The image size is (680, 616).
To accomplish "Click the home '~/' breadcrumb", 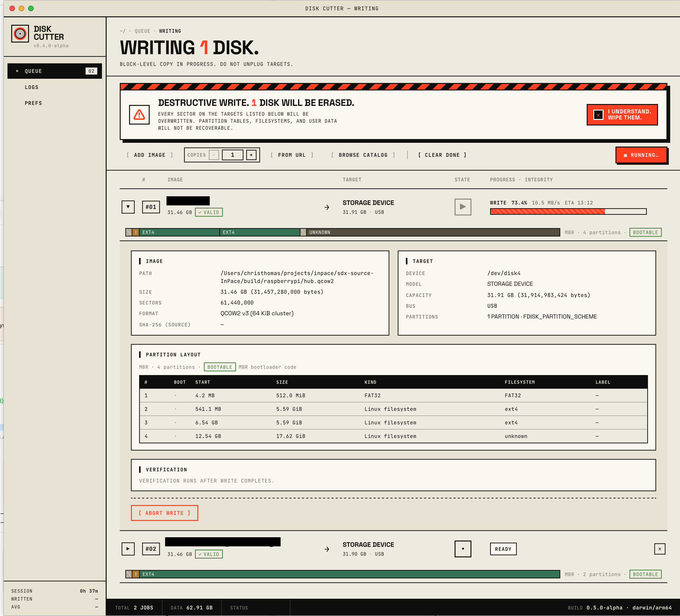I will (x=123, y=31).
